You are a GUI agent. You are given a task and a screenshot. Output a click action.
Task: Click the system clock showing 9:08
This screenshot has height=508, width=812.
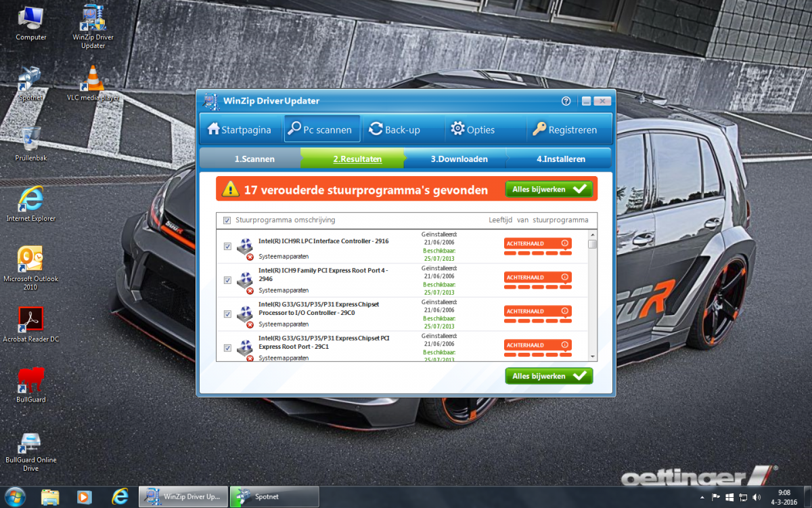(784, 497)
